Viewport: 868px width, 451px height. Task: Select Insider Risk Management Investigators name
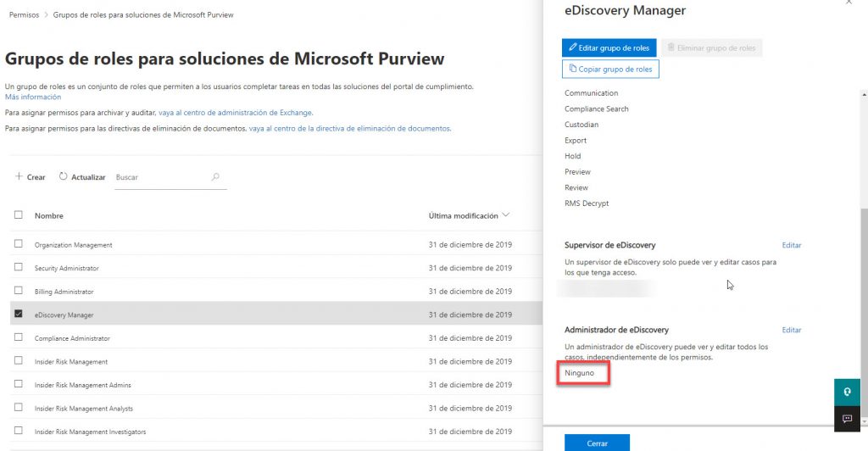coord(90,432)
